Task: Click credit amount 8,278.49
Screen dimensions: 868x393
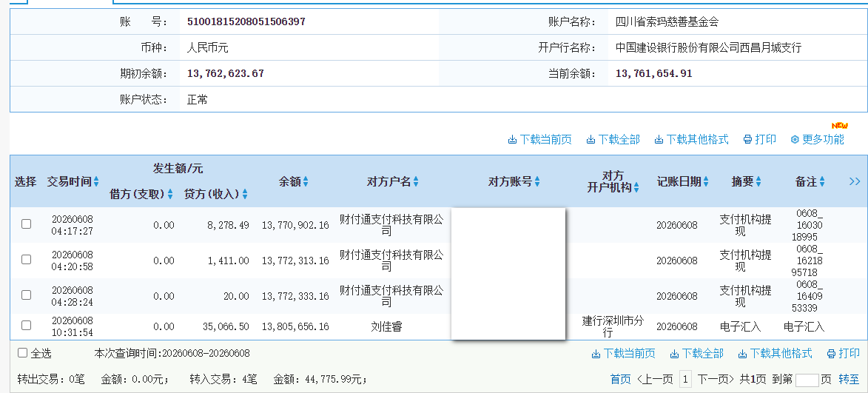Action: (227, 225)
